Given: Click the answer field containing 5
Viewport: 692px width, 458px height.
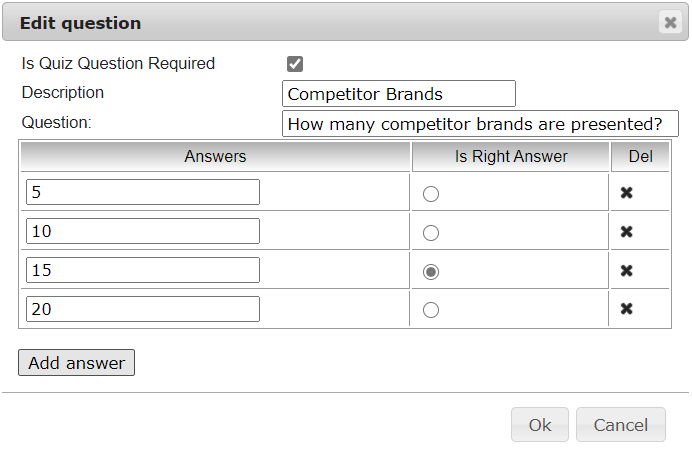Looking at the screenshot, I should 143,193.
